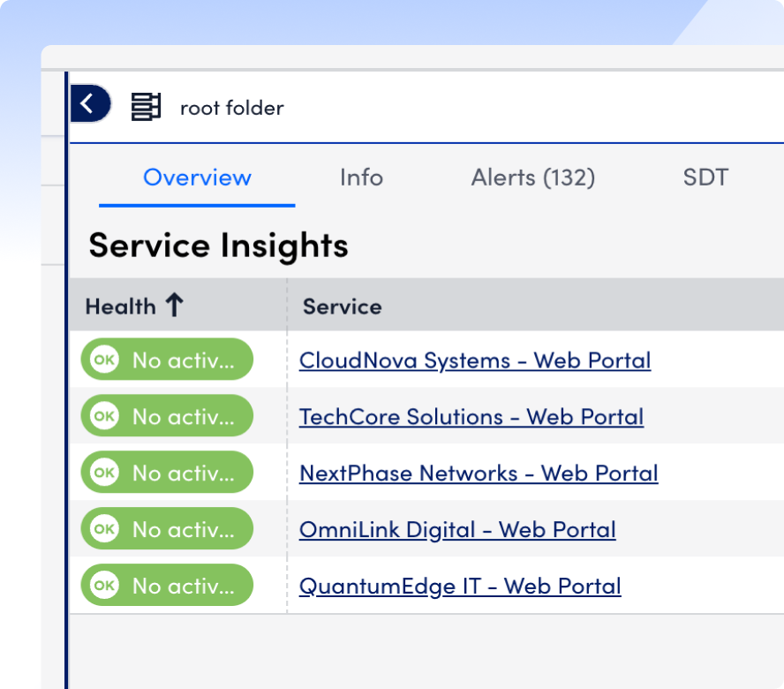This screenshot has height=689, width=784.
Task: Click the Health column header
Action: click(x=121, y=307)
